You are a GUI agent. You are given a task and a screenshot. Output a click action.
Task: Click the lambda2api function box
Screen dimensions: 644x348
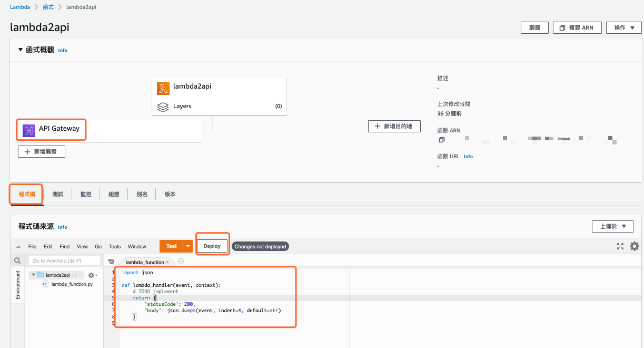(219, 96)
